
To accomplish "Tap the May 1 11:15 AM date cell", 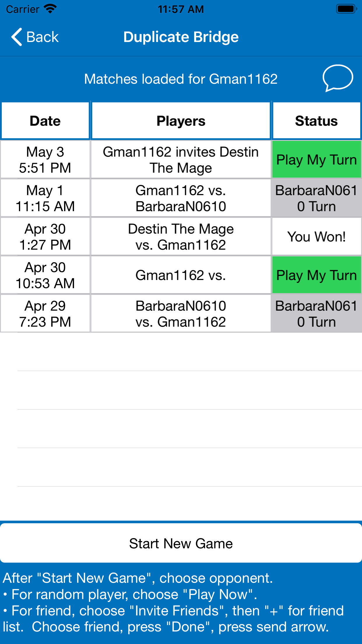I will pyautogui.click(x=45, y=198).
